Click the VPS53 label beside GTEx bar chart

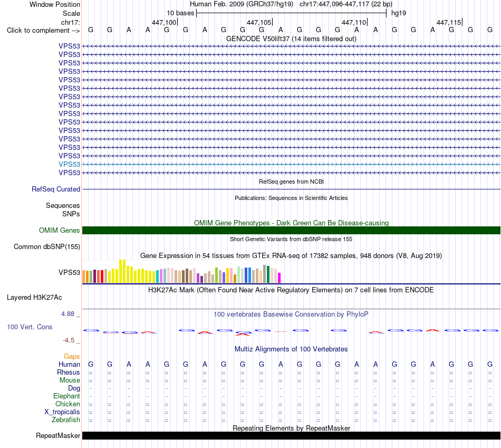tap(69, 272)
